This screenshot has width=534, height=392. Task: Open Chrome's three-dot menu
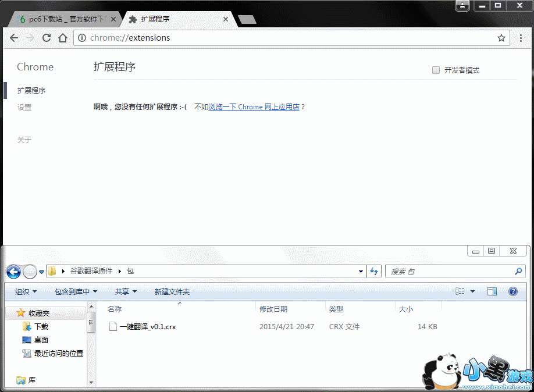521,38
